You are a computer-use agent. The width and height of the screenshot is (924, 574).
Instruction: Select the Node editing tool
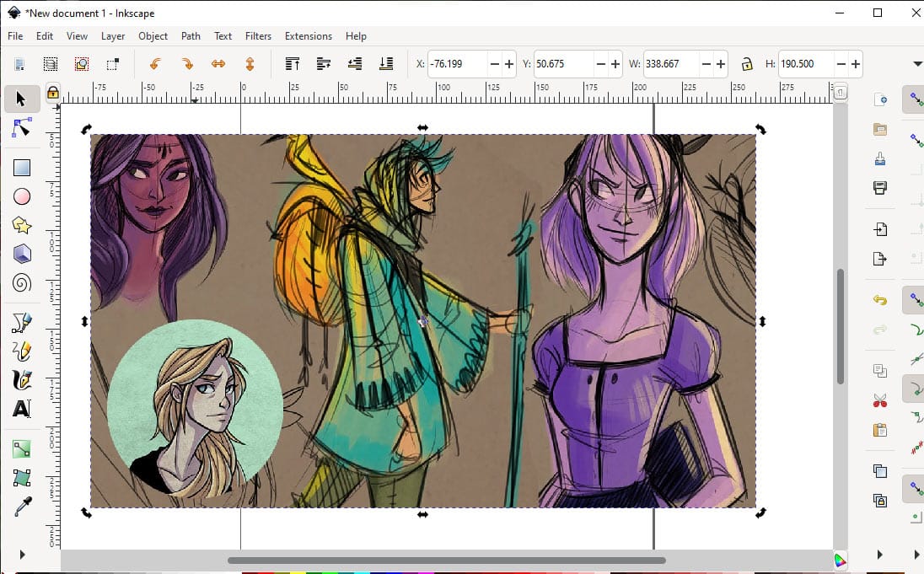(x=21, y=127)
